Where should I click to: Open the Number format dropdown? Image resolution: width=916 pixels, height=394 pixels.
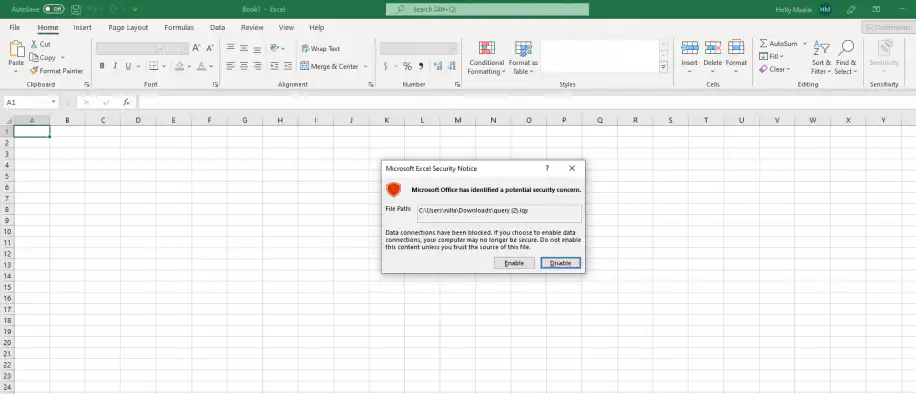click(x=453, y=49)
